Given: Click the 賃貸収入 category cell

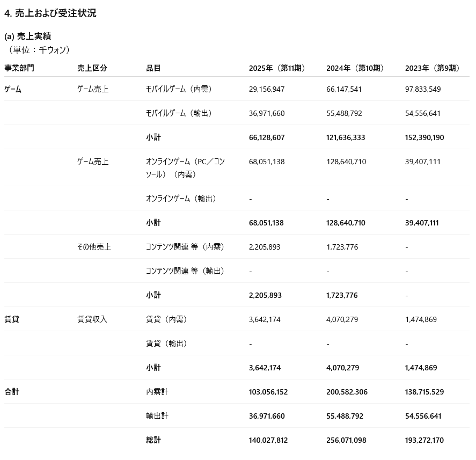Looking at the screenshot, I should click(92, 319).
